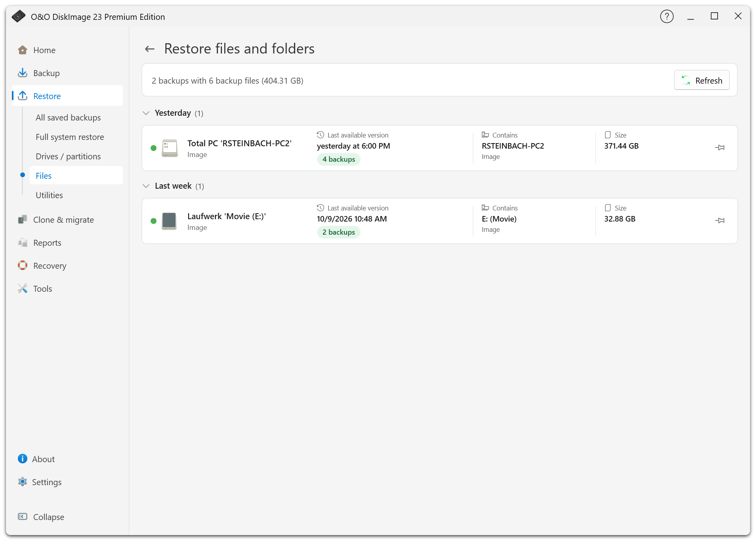The image size is (756, 541).
Task: Click the Home house icon in sidebar
Action: point(23,50)
